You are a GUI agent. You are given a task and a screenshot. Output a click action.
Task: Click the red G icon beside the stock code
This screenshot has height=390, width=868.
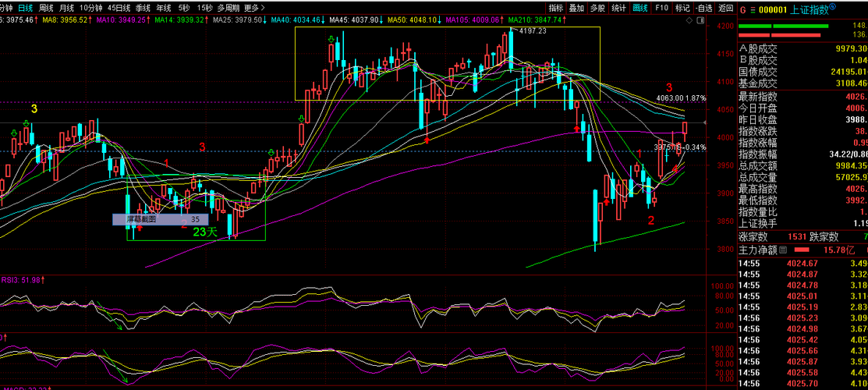(743, 9)
